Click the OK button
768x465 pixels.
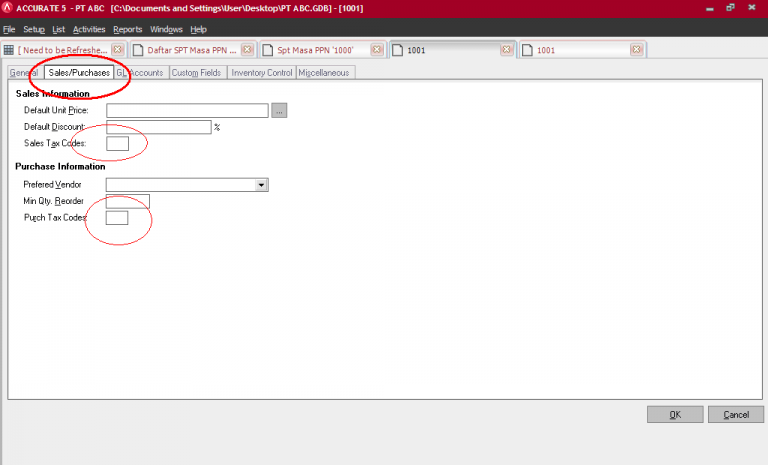675,415
